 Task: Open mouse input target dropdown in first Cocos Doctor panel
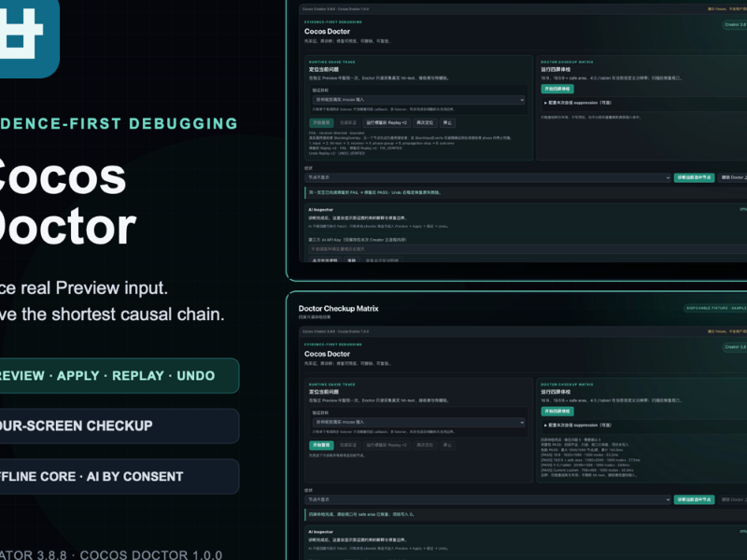(x=418, y=100)
